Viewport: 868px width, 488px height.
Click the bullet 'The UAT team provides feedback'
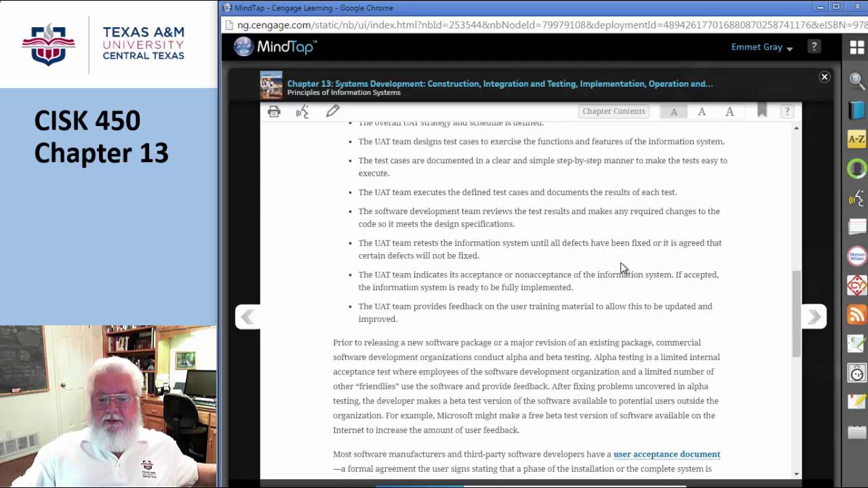535,312
